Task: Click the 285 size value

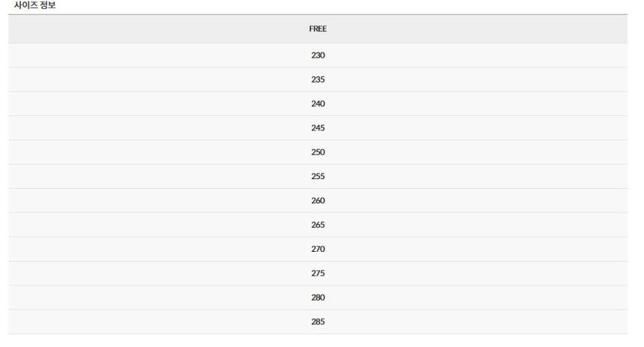Action: 318,322
